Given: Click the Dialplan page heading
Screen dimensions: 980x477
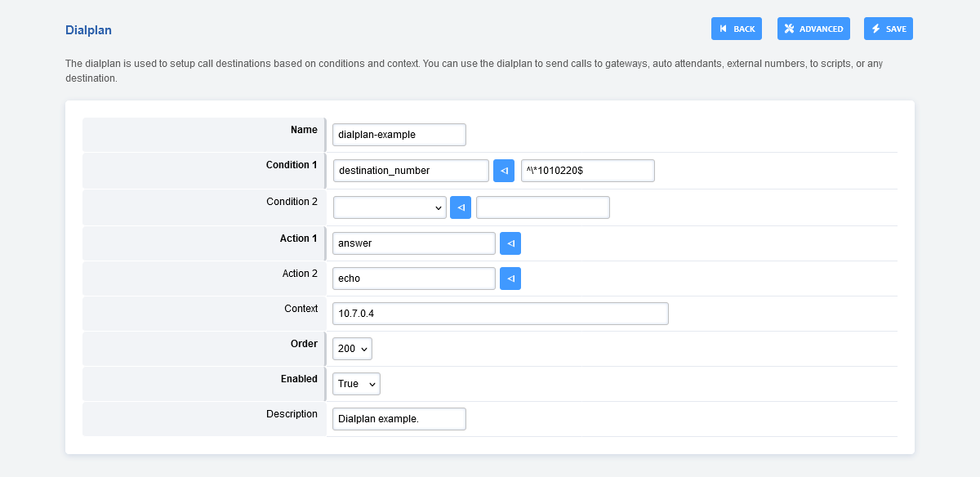Looking at the screenshot, I should point(88,30).
